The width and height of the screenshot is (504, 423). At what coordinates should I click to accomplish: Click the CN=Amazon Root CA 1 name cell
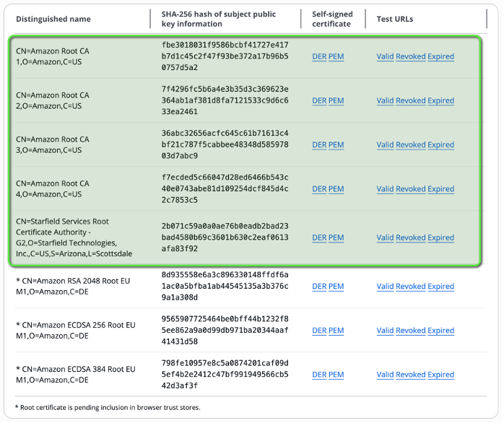(x=53, y=56)
